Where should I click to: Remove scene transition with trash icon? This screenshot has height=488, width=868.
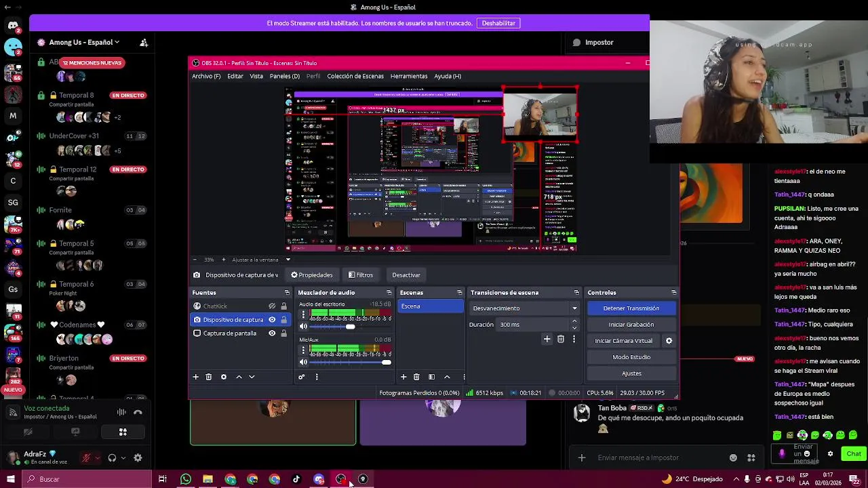[x=560, y=339]
